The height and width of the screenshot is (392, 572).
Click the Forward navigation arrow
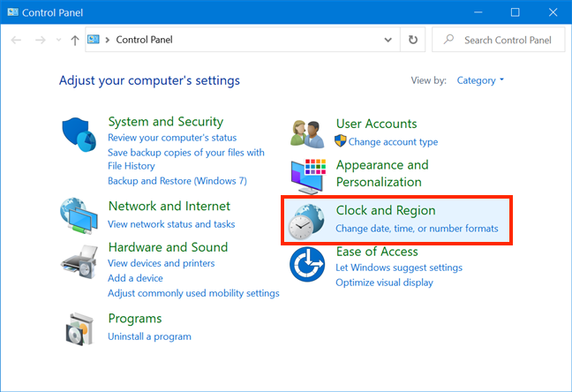[40, 40]
